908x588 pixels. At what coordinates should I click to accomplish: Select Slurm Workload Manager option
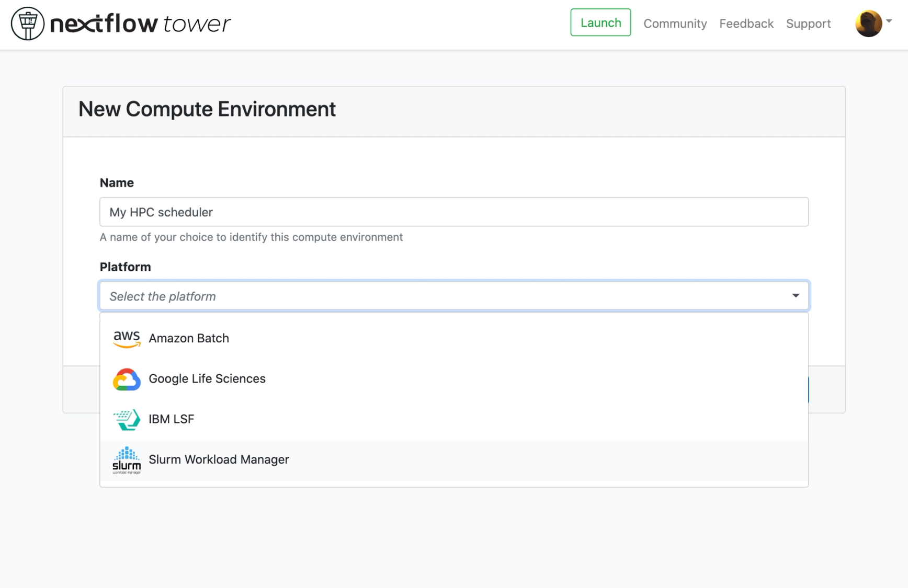point(454,459)
